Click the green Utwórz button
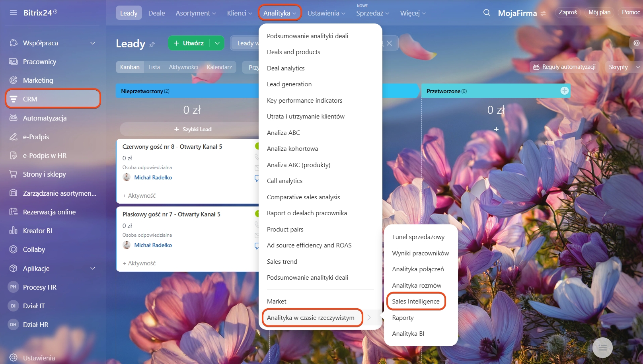Viewport: 643px width, 364px height. [189, 43]
